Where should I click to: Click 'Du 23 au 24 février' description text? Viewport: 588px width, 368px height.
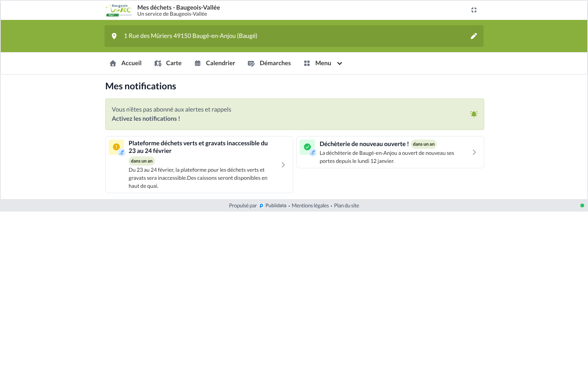click(x=198, y=178)
